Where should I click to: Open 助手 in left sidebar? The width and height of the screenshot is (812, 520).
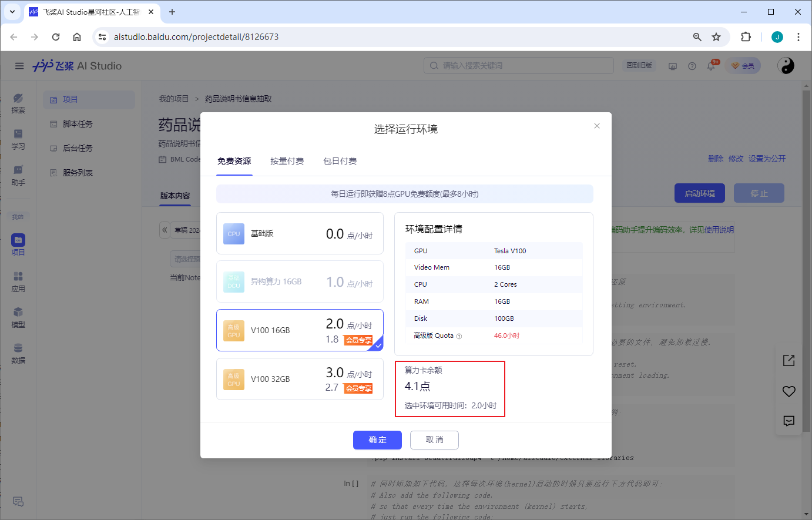[18, 176]
